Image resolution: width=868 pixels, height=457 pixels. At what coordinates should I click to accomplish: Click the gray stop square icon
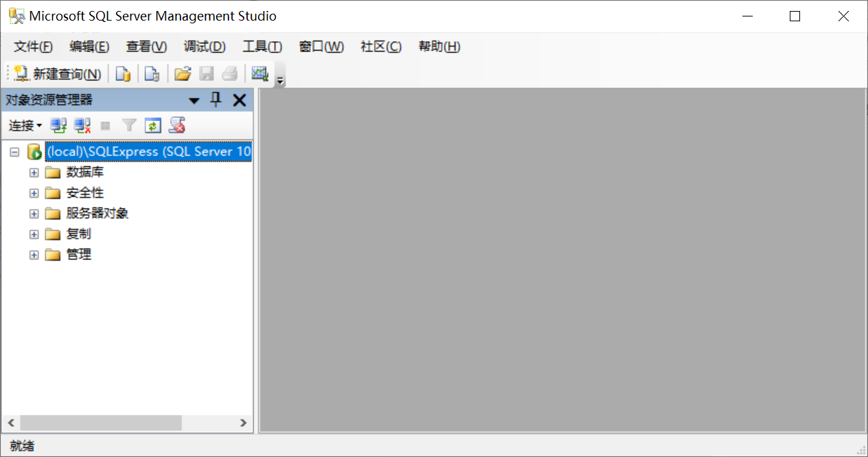(106, 126)
